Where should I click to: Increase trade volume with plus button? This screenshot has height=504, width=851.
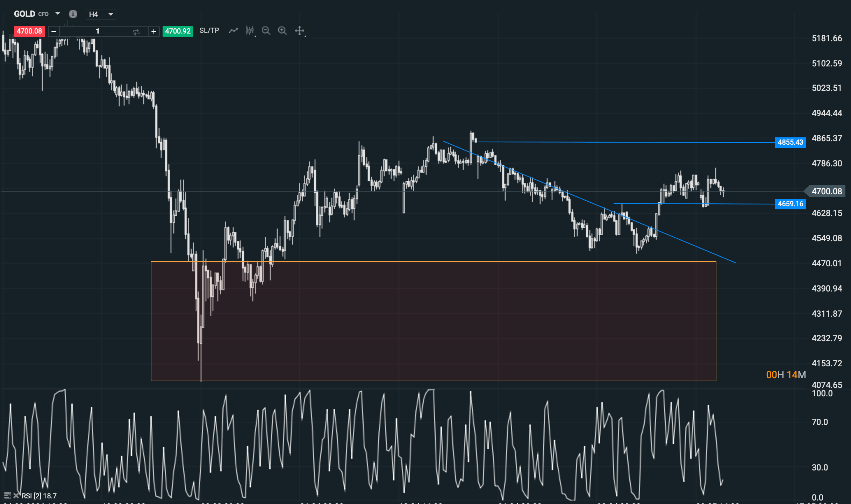(153, 31)
